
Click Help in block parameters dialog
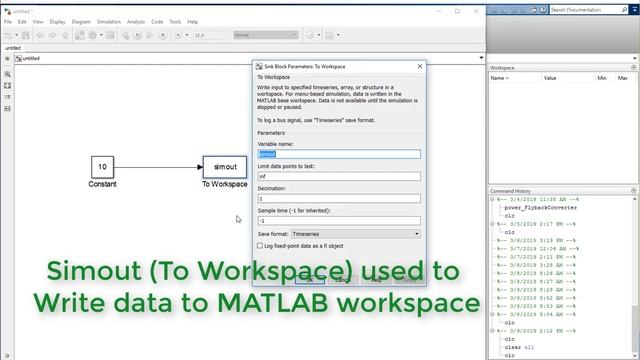tap(376, 280)
